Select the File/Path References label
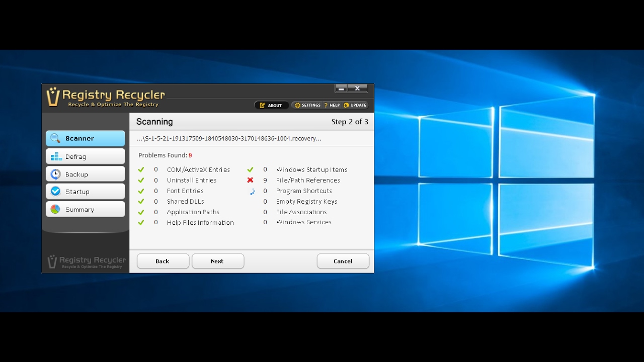Viewport: 644px width, 362px height. point(308,180)
